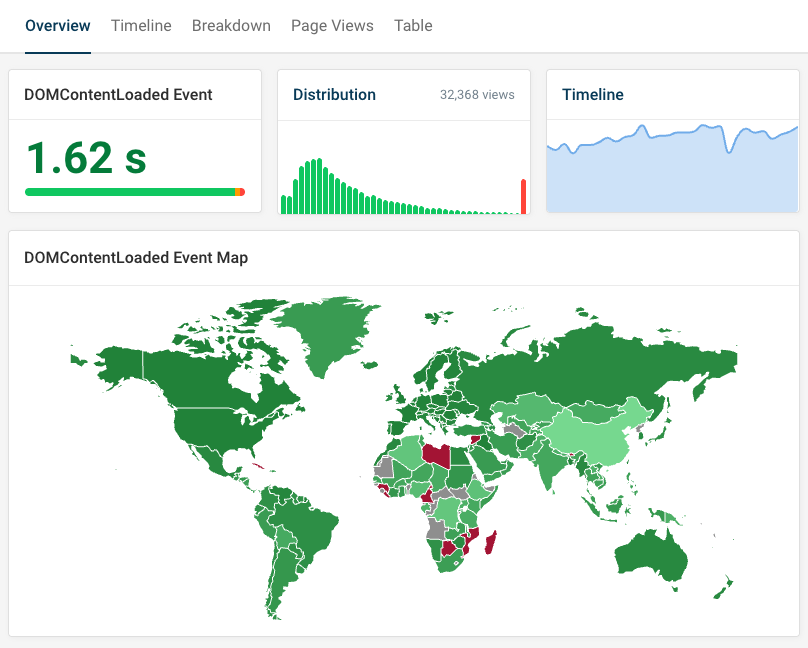Select the Page Views tab
Viewport: 808px width, 648px height.
pos(332,26)
